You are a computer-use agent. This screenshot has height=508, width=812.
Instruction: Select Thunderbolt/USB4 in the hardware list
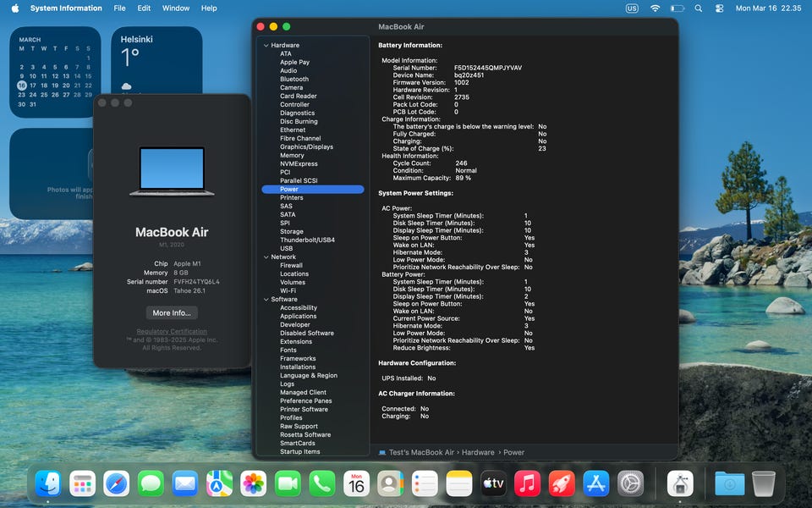307,240
